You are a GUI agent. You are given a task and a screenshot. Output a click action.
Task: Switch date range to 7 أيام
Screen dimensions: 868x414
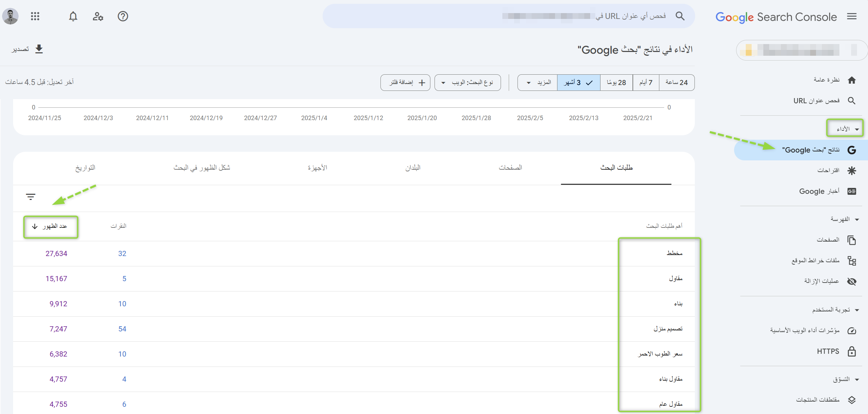646,82
